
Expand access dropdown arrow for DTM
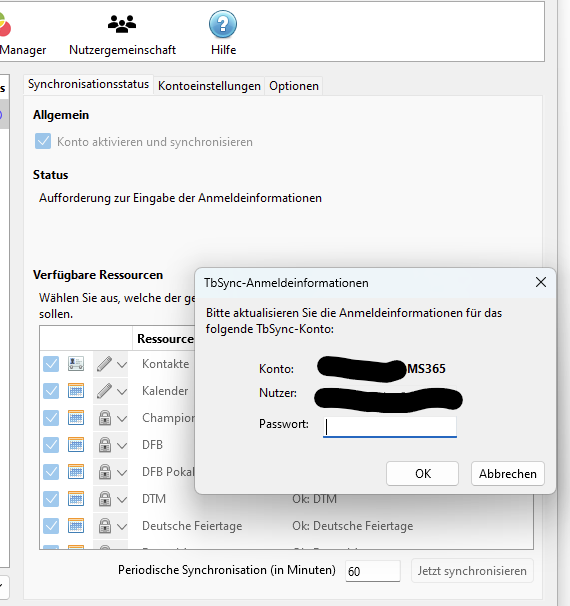[x=122, y=500]
